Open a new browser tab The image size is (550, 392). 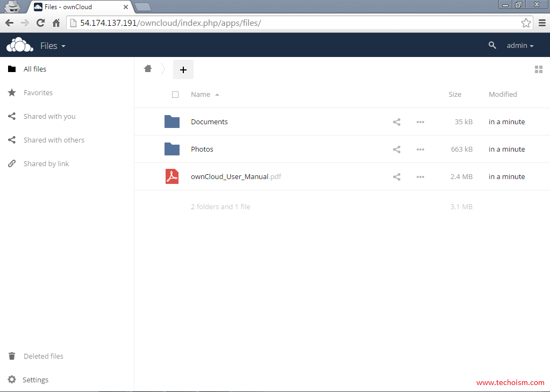click(143, 7)
